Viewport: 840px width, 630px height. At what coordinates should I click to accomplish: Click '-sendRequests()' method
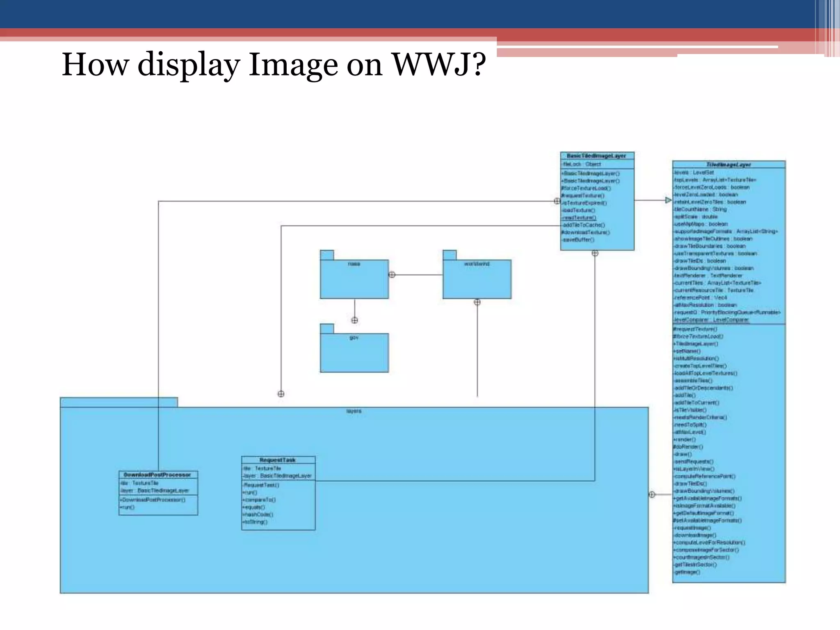coord(693,461)
